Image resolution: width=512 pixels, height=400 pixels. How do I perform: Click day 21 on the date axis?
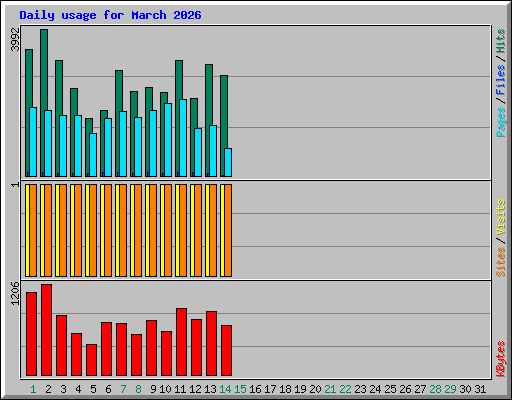coord(330,389)
